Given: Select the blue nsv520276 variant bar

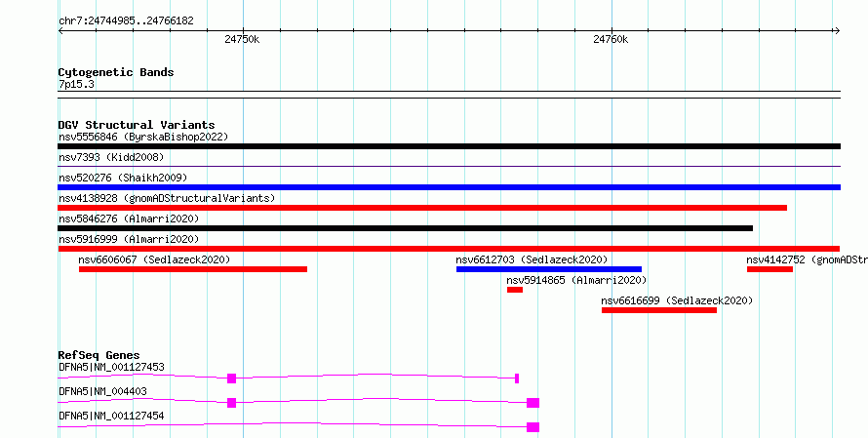Looking at the screenshot, I should coord(449,187).
